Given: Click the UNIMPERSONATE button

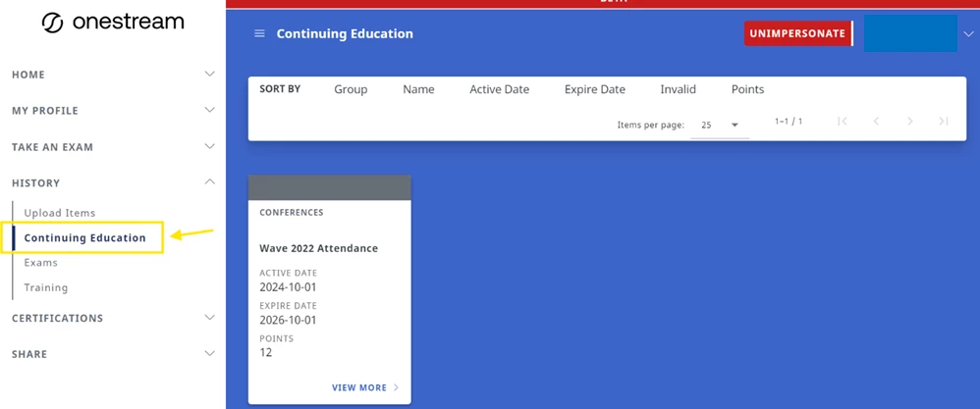Looking at the screenshot, I should click(798, 33).
